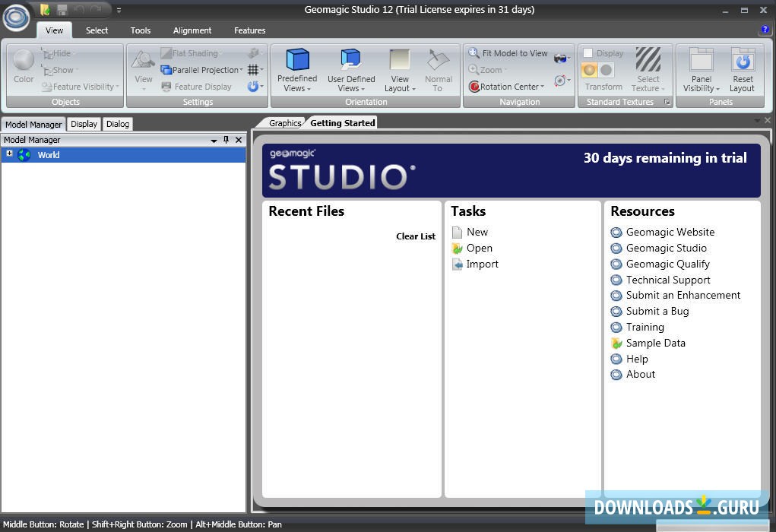The height and width of the screenshot is (532, 776).
Task: Click the Submit a Bug link
Action: pyautogui.click(x=650, y=312)
